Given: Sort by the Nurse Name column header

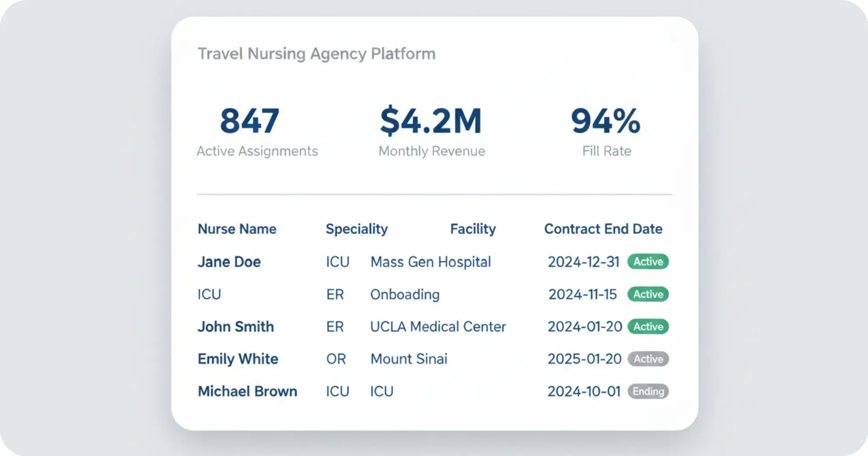Looking at the screenshot, I should coord(237,229).
